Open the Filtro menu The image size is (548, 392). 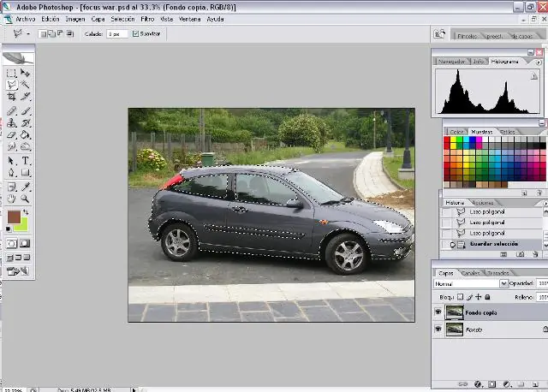pos(147,19)
